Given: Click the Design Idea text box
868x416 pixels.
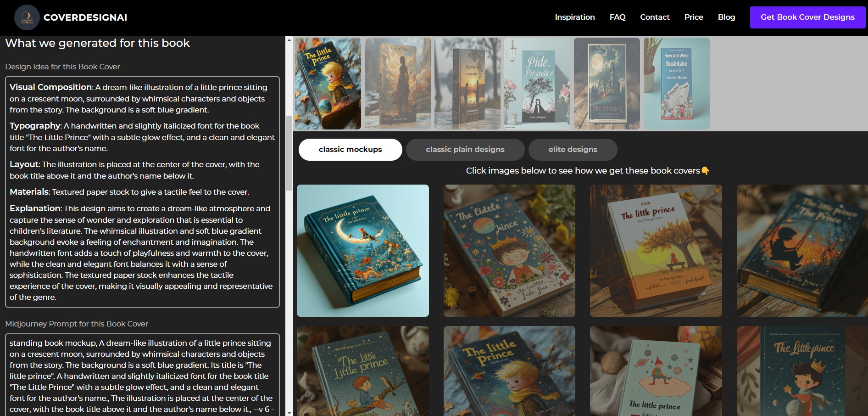Looking at the screenshot, I should [142, 192].
